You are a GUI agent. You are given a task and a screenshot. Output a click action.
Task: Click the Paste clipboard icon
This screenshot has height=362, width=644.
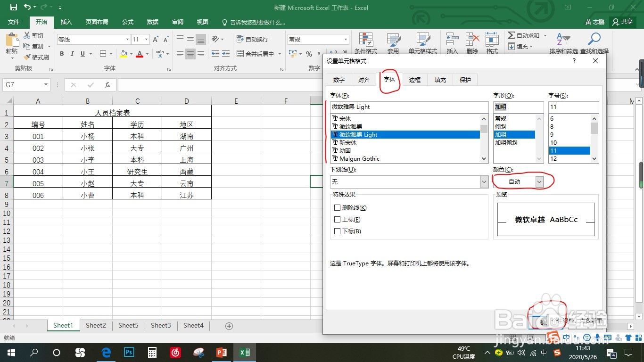(12, 40)
